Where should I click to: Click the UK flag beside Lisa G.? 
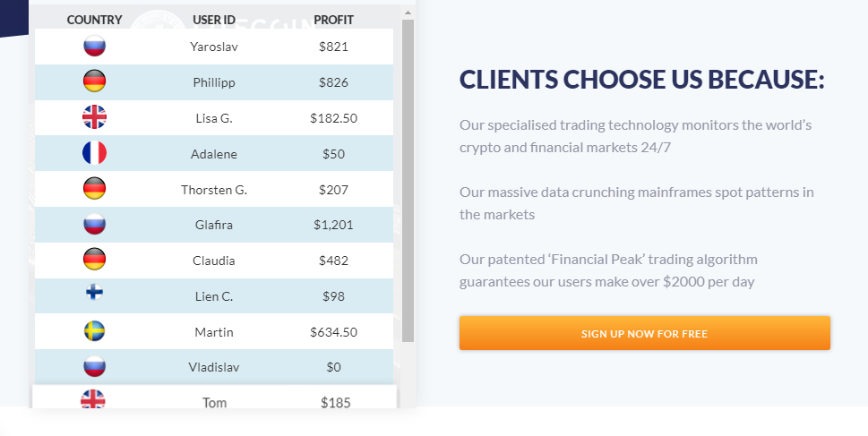[x=94, y=117]
